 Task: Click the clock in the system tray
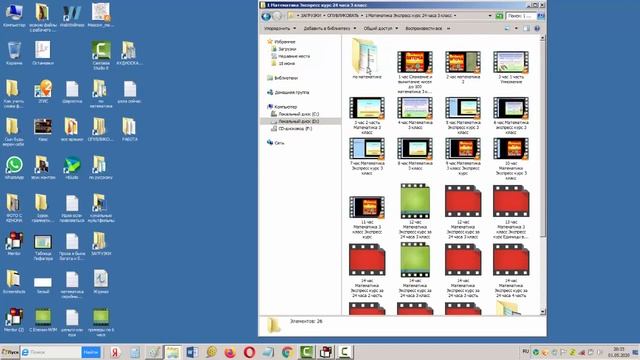point(619,352)
